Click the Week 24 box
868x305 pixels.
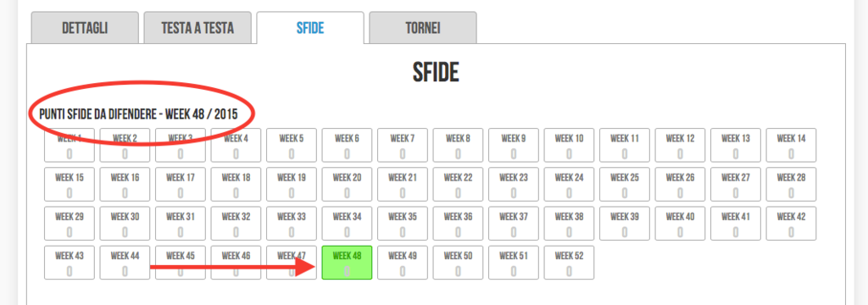coord(569,185)
